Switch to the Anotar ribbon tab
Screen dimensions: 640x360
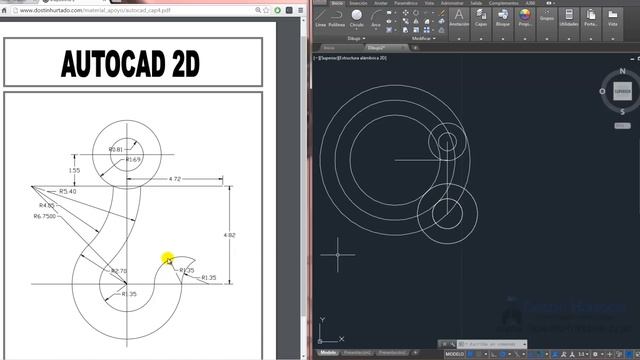pos(380,3)
